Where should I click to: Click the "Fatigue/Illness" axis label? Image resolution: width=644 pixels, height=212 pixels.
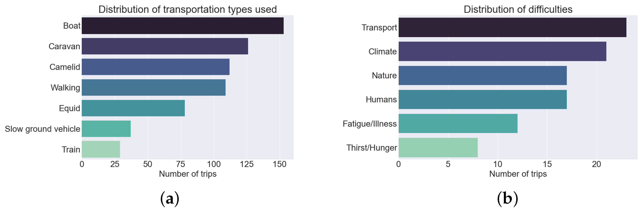pyautogui.click(x=369, y=124)
